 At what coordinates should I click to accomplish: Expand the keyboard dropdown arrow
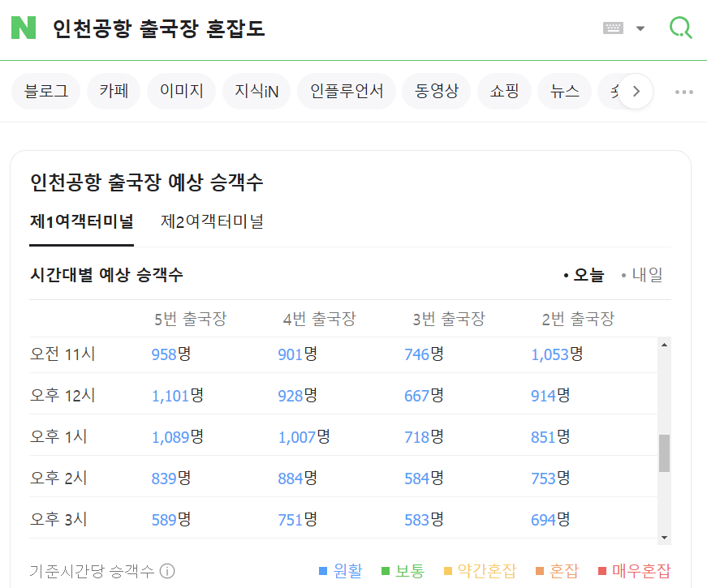coord(640,27)
